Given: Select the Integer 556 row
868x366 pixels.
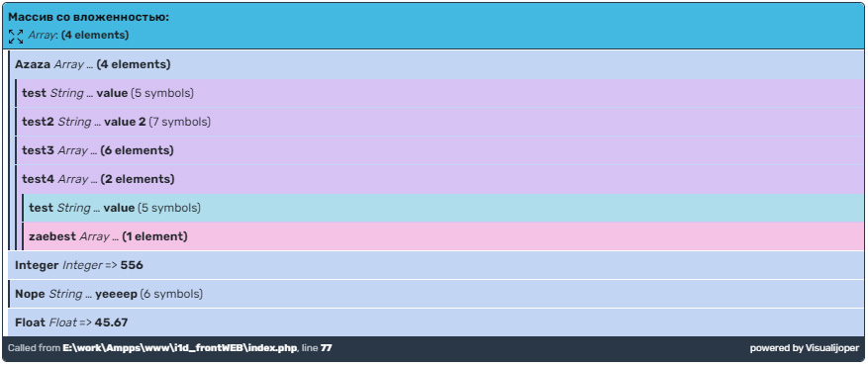Looking at the screenshot, I should click(436, 265).
